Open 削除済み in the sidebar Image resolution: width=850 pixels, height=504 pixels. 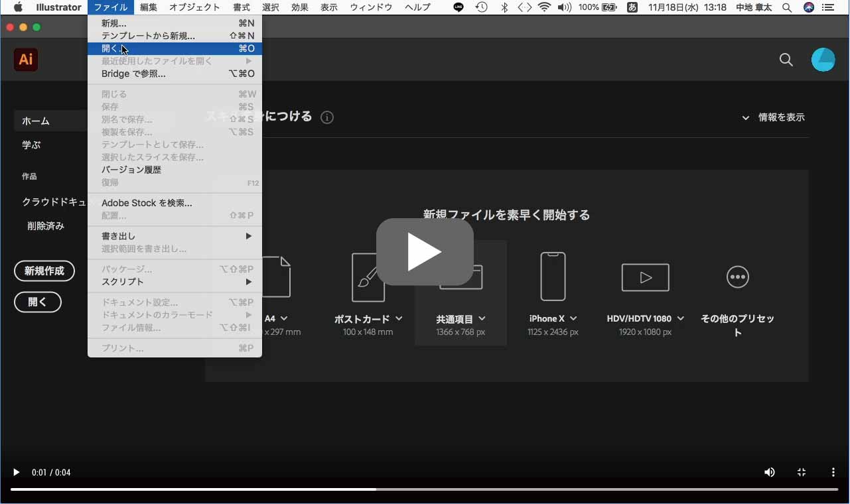tap(46, 226)
